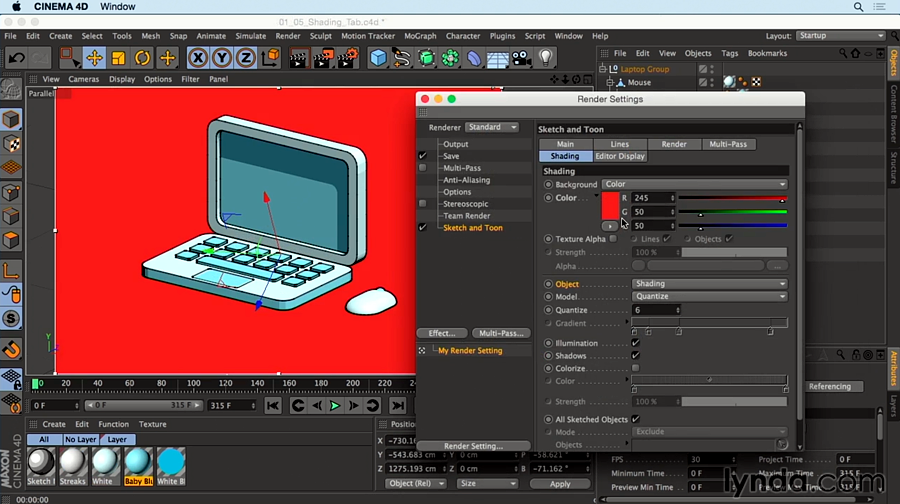Uncheck the Illumination checkbox
This screenshot has width=900, height=504.
pos(635,343)
